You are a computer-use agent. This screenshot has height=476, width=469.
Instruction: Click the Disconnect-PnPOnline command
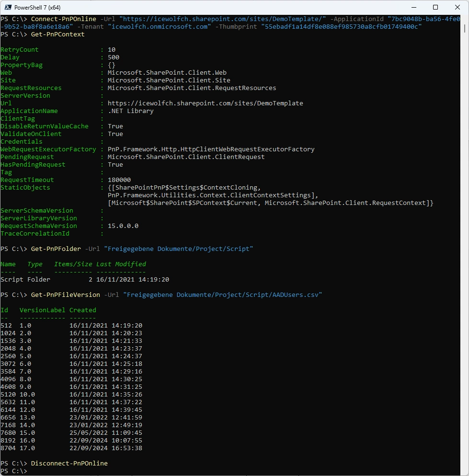[69, 463]
